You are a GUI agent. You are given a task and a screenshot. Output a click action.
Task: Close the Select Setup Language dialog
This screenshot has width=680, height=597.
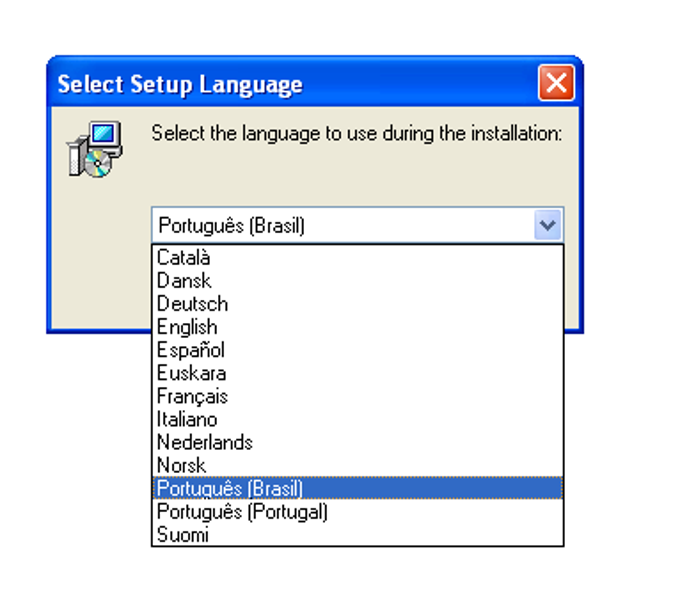pyautogui.click(x=556, y=82)
